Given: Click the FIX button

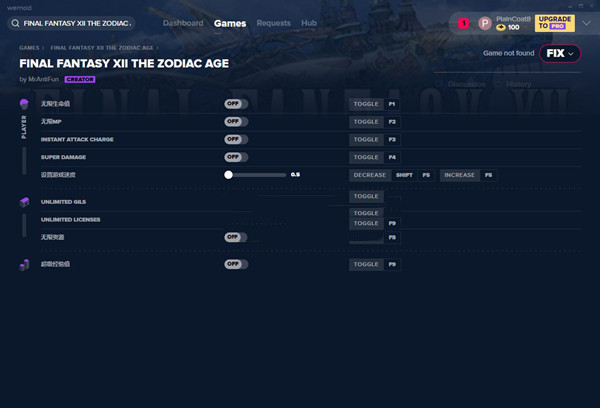Looking at the screenshot, I should 560,53.
